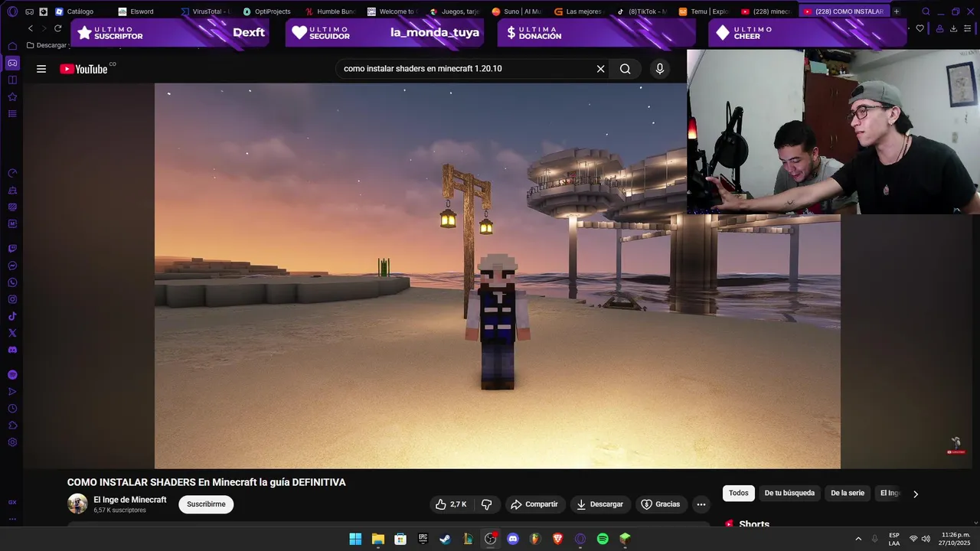Open the three-dot more actions menu

point(701,504)
